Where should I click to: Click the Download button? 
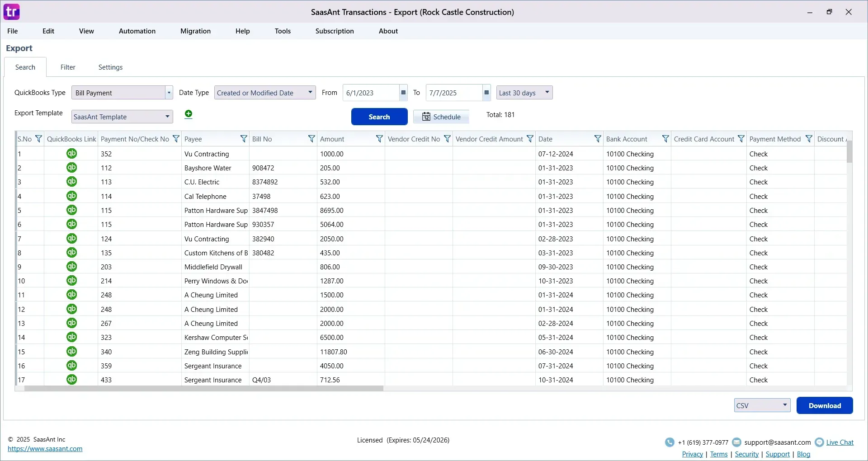click(x=825, y=405)
